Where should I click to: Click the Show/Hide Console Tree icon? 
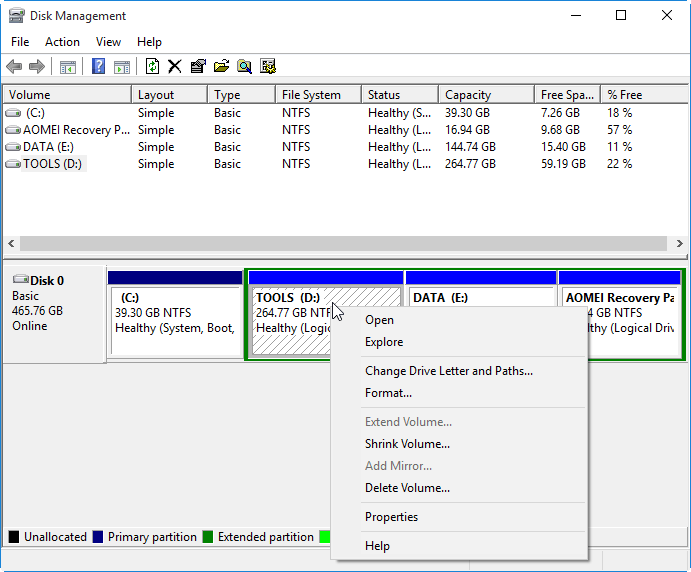[x=68, y=67]
